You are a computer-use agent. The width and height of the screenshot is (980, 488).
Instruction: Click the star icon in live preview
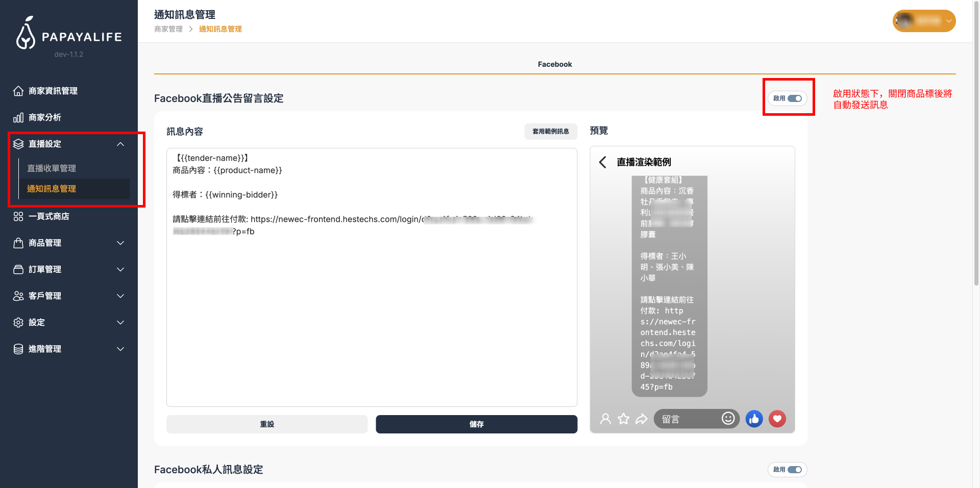click(623, 418)
